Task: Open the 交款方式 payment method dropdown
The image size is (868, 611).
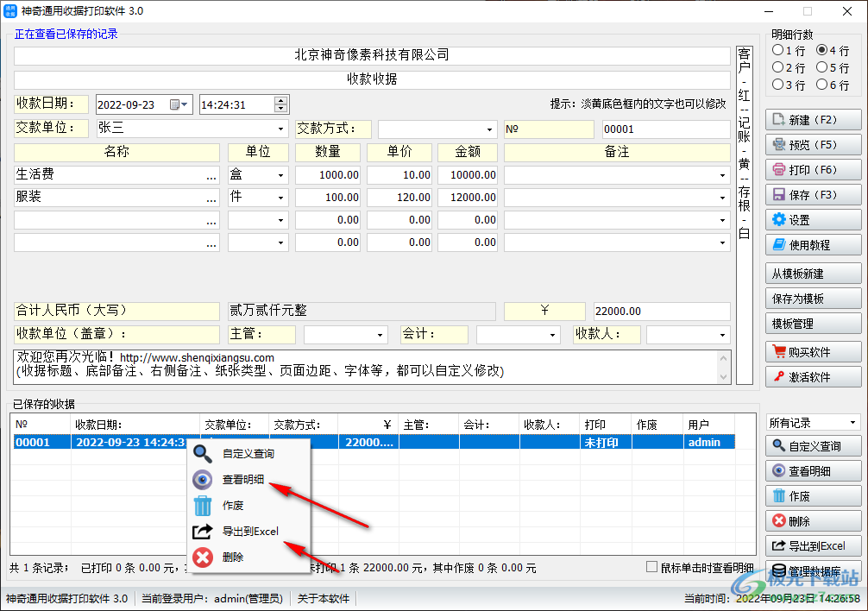Action: coord(492,128)
